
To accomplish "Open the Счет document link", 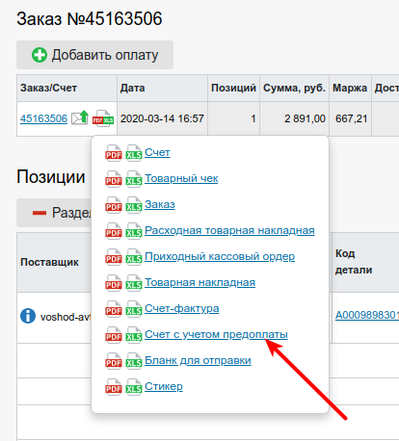I will click(157, 152).
